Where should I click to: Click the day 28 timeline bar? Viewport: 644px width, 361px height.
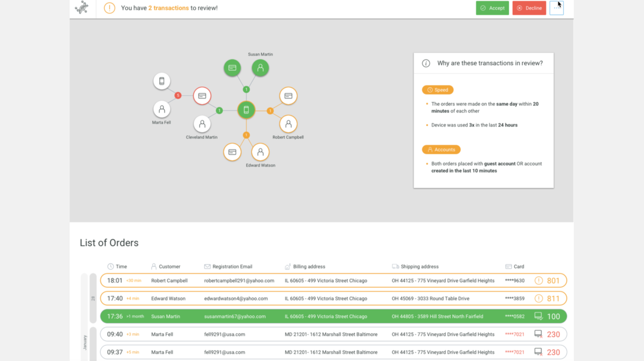coord(93,298)
